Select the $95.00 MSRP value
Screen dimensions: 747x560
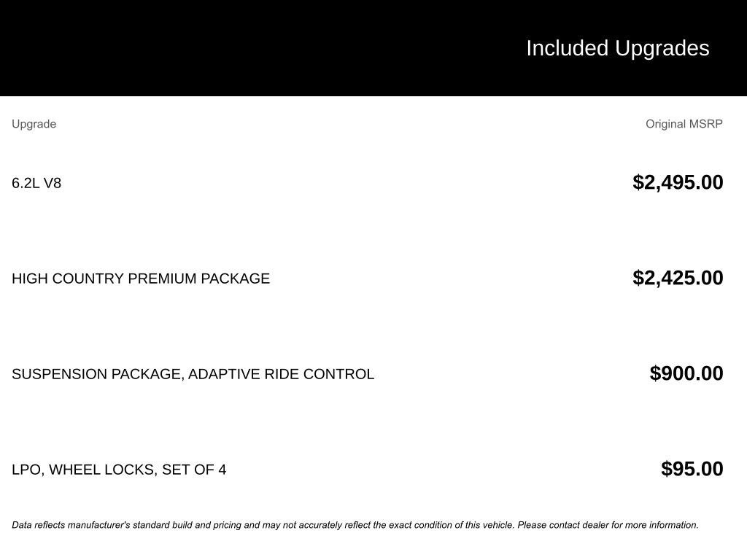tap(692, 469)
